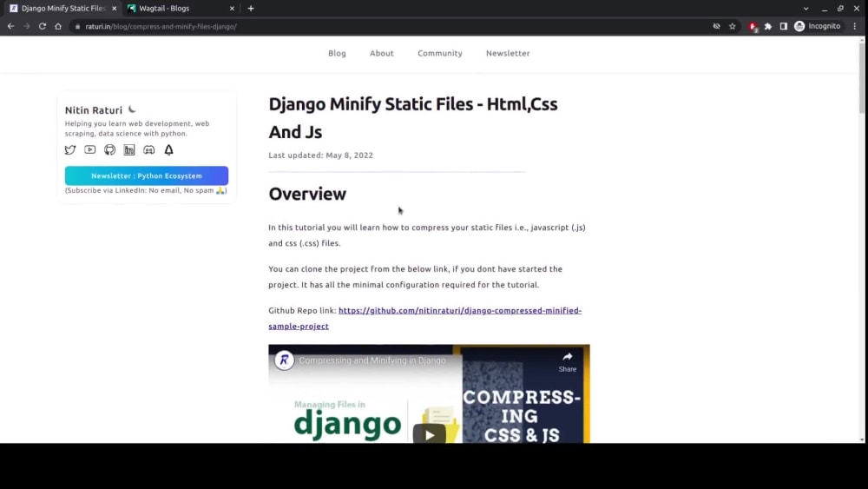This screenshot has width=868, height=489.
Task: Close the Django Minify Static Files tab
Action: [x=114, y=9]
